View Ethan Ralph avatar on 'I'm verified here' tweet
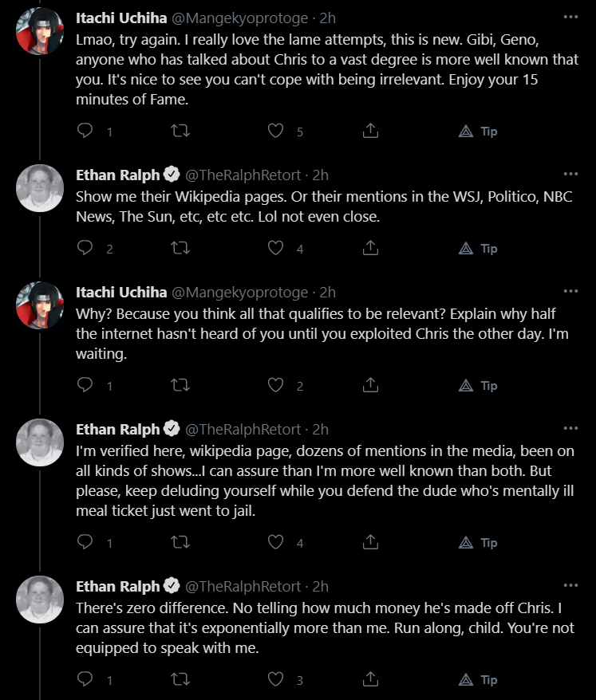 [40, 442]
